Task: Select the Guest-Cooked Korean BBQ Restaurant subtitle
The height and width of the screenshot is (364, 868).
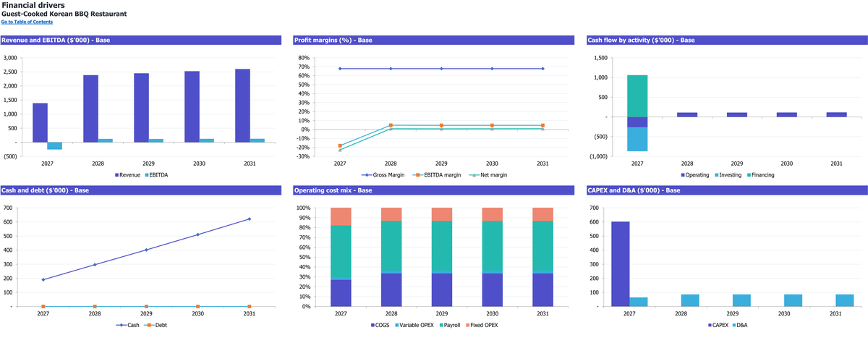Action: (x=64, y=14)
